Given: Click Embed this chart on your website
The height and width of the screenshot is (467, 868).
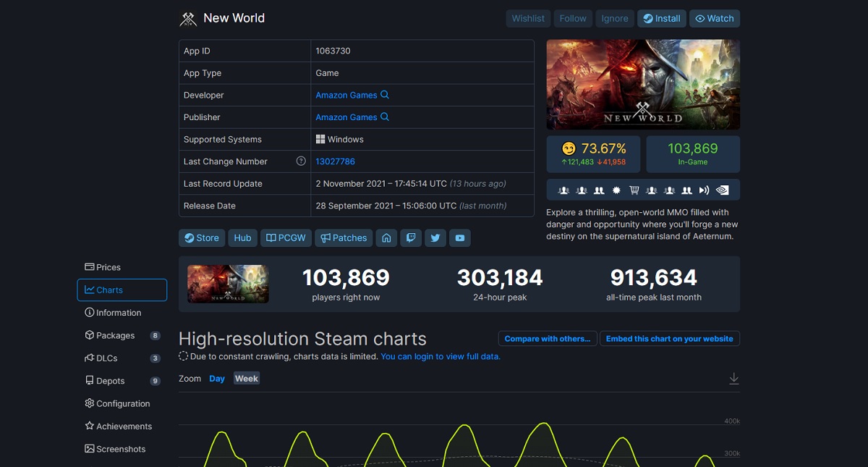Looking at the screenshot, I should 669,339.
